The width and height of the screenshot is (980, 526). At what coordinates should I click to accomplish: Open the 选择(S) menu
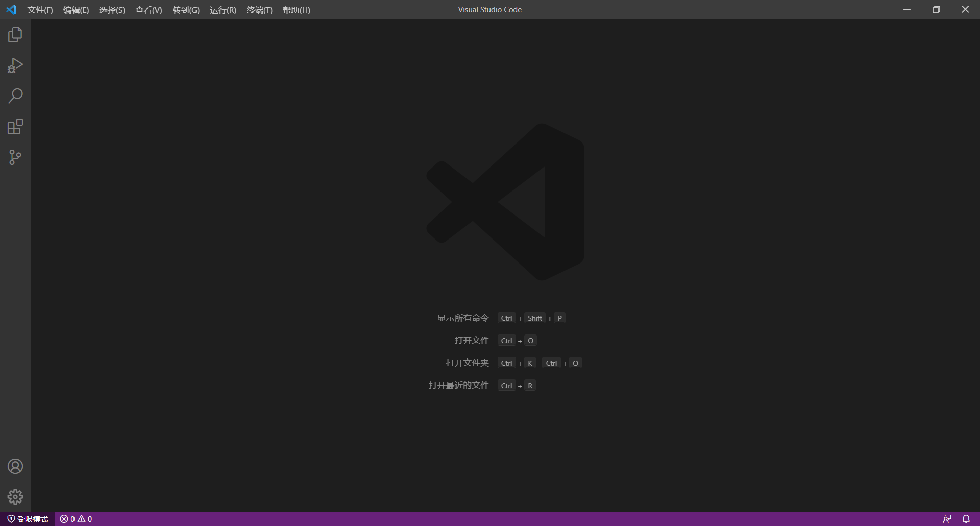coord(112,10)
